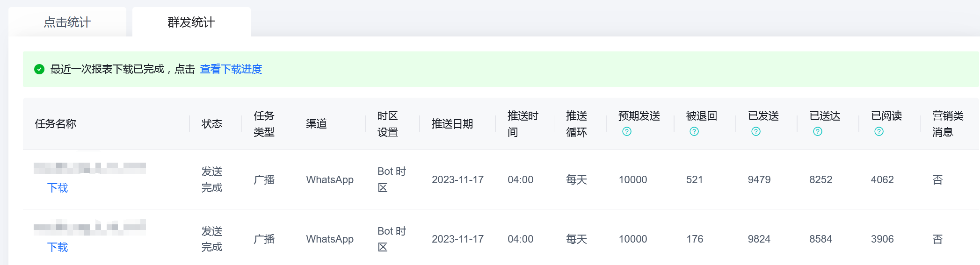The image size is (980, 265).
Task: Click help icon under 被退回 header
Action: pos(694,132)
